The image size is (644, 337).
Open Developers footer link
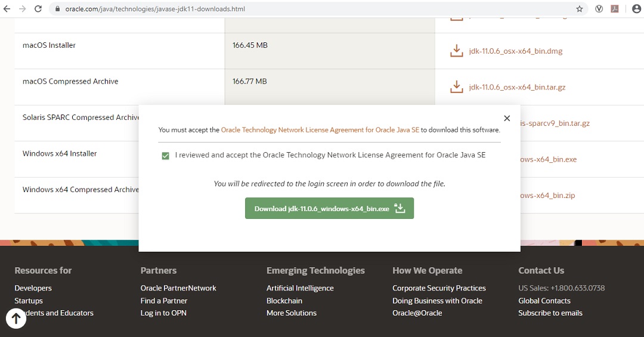pos(33,288)
